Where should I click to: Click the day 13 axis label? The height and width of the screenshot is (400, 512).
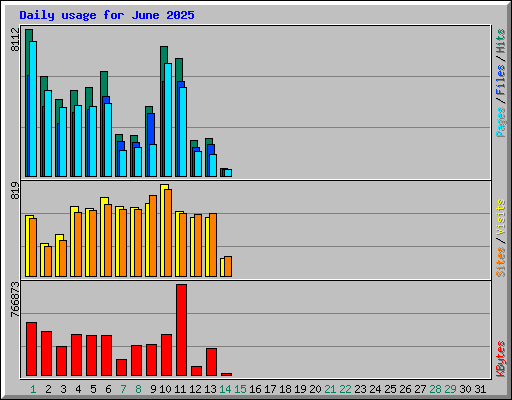point(210,389)
